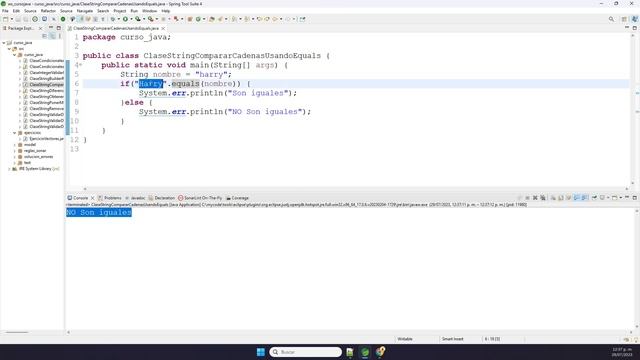Click the Smart Insert status bar entry
The height and width of the screenshot is (360, 640).
pyautogui.click(x=453, y=339)
